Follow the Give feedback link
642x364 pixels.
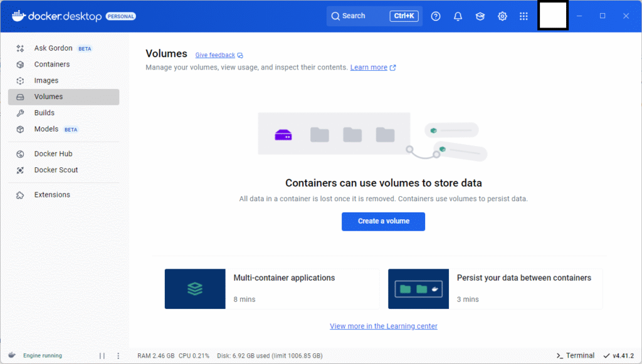point(215,55)
